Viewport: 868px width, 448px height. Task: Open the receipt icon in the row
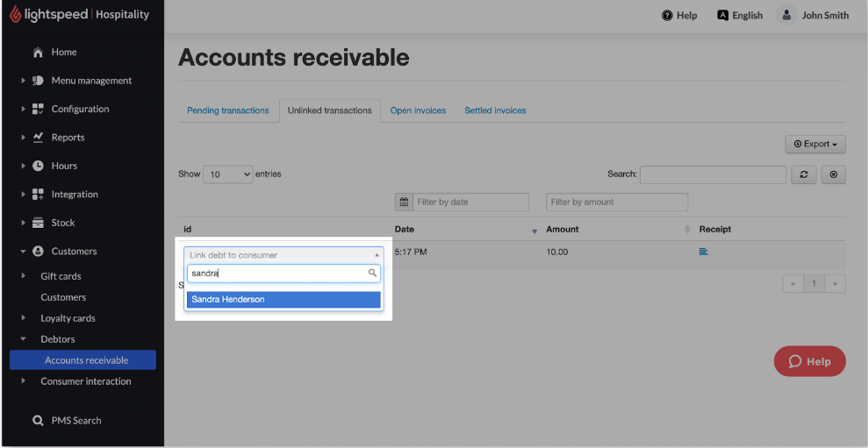point(703,252)
